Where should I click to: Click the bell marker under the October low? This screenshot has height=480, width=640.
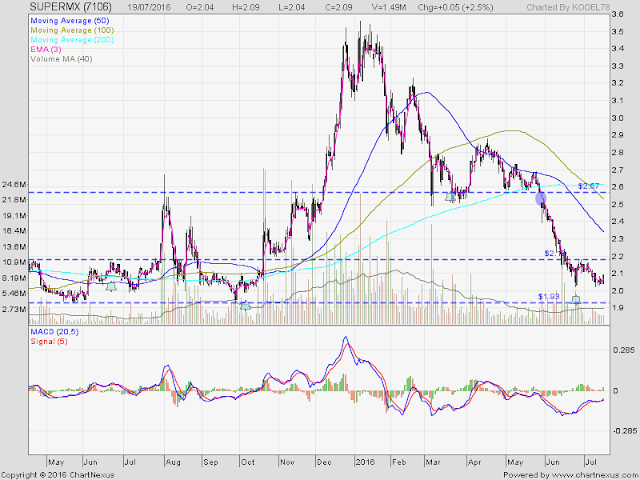(x=245, y=305)
